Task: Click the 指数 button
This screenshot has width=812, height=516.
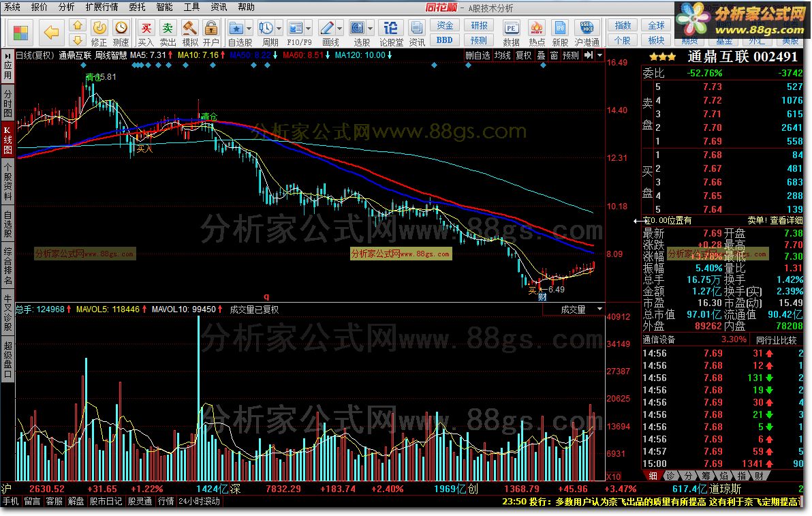Action: click(623, 25)
